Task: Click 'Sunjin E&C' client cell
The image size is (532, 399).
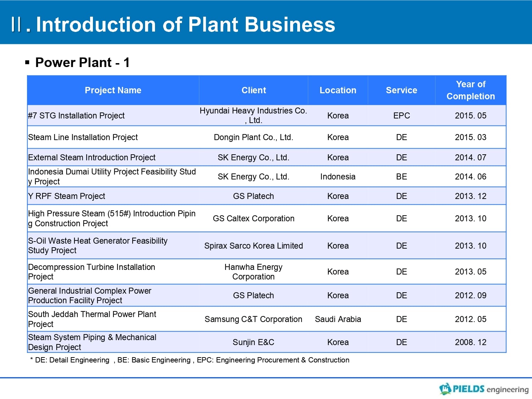Action: pyautogui.click(x=254, y=342)
